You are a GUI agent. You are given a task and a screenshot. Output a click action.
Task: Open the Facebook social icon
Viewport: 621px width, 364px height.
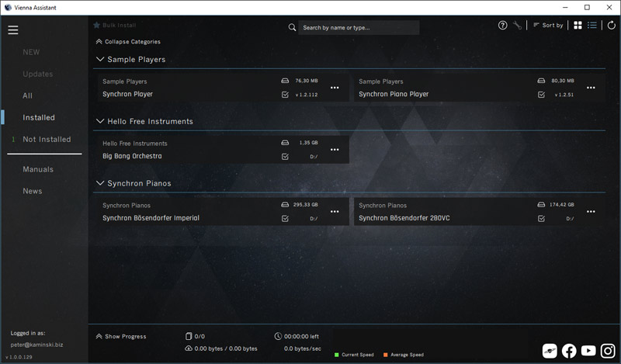(569, 351)
